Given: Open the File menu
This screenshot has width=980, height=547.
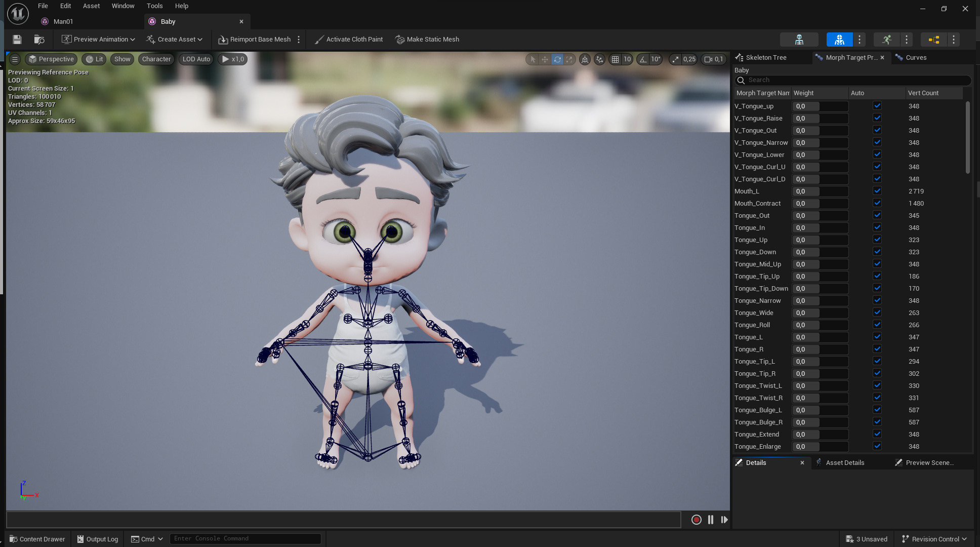Looking at the screenshot, I should pyautogui.click(x=43, y=6).
